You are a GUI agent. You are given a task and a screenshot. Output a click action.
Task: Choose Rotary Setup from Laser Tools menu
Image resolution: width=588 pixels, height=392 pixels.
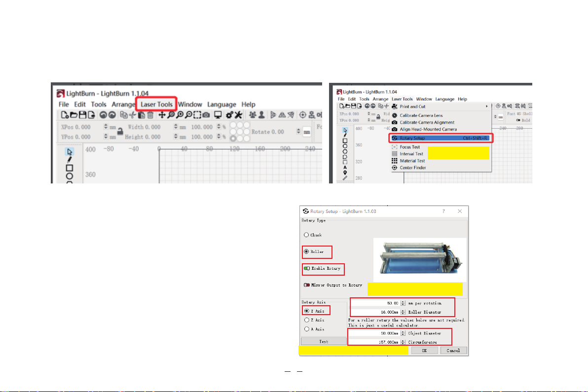(441, 138)
